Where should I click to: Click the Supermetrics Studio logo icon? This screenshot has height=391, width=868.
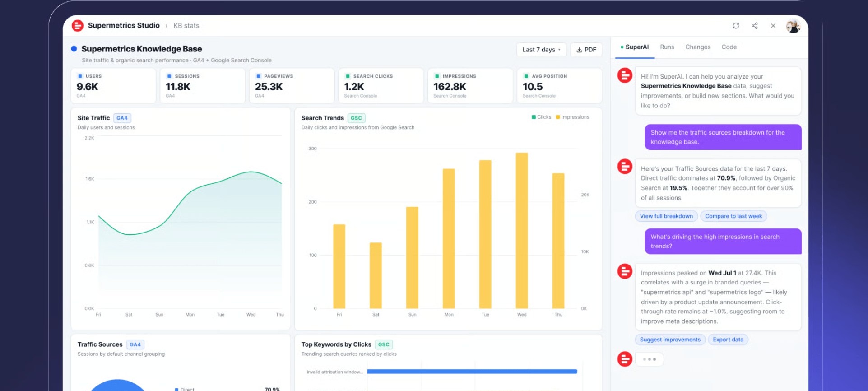click(78, 26)
